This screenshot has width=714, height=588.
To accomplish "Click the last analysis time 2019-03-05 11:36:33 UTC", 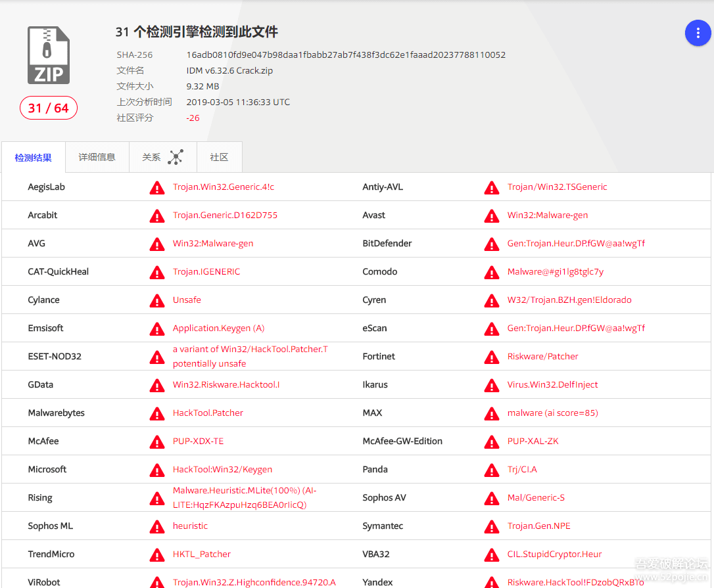I will [238, 102].
